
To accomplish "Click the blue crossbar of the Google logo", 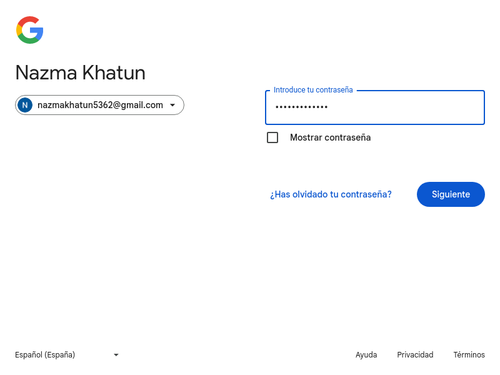I will [36, 30].
